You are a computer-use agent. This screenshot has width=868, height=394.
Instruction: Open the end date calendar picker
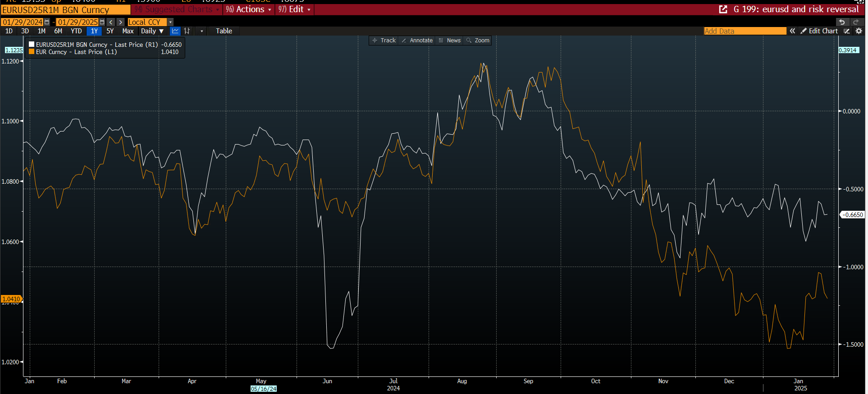click(102, 22)
